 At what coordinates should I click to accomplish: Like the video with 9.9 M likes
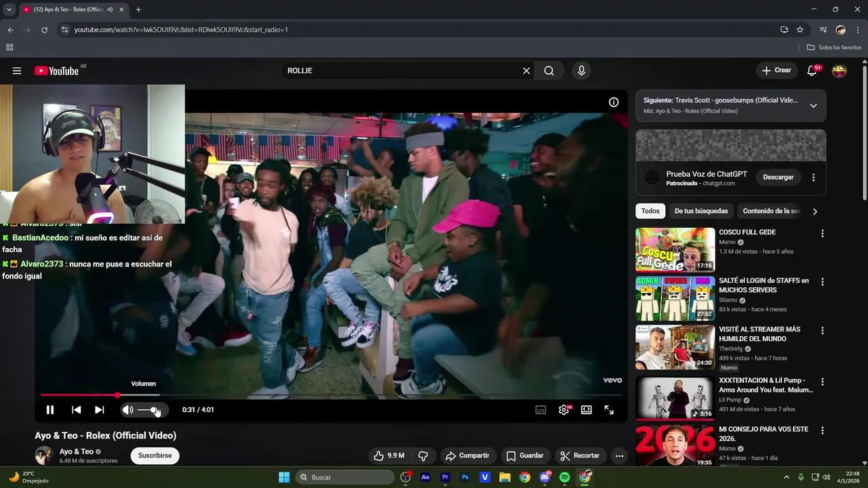(x=389, y=455)
